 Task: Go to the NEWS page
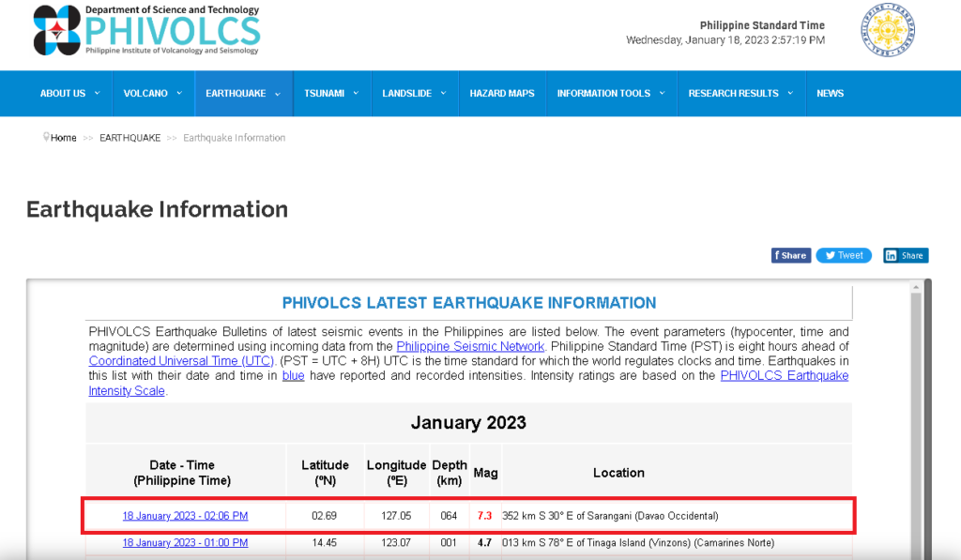(x=830, y=93)
